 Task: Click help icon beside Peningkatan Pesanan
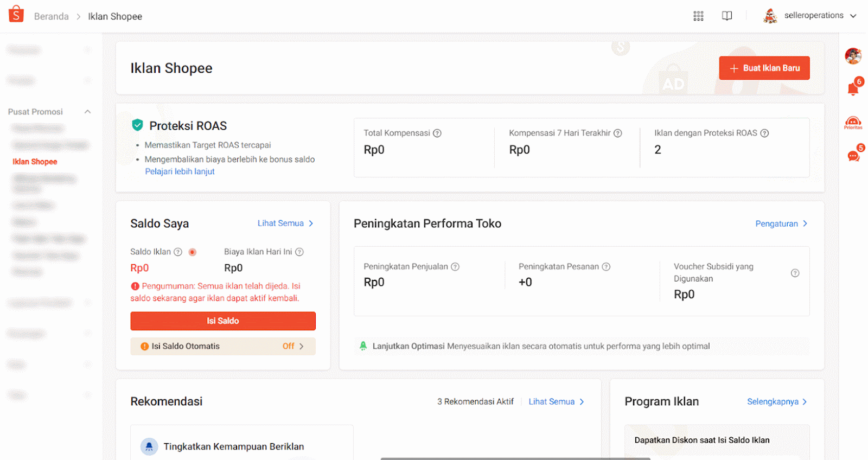pyautogui.click(x=607, y=266)
